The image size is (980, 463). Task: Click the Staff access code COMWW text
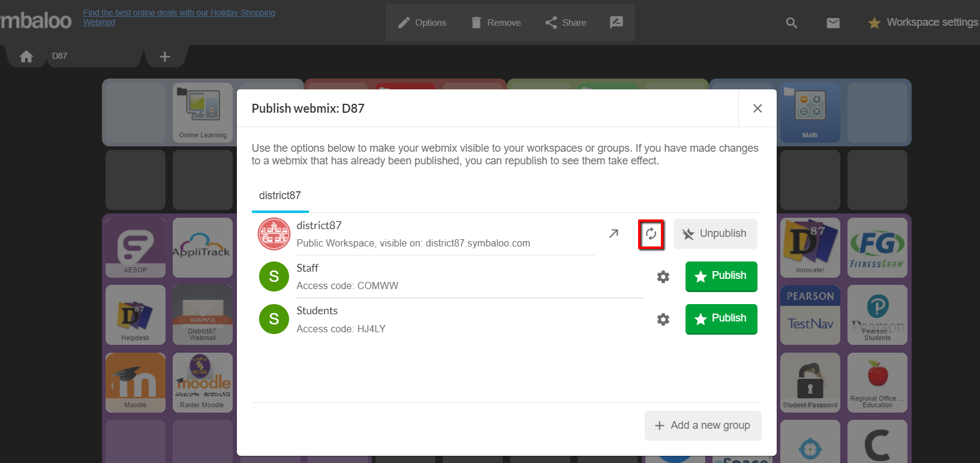347,286
